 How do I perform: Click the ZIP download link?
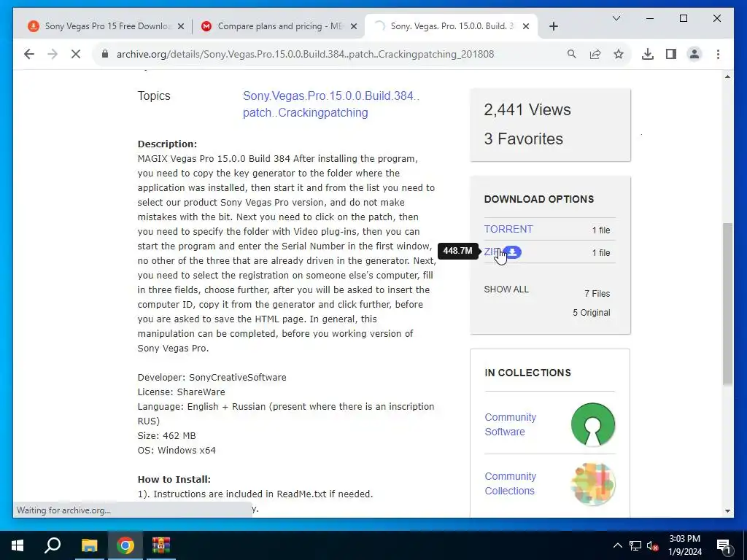click(492, 252)
